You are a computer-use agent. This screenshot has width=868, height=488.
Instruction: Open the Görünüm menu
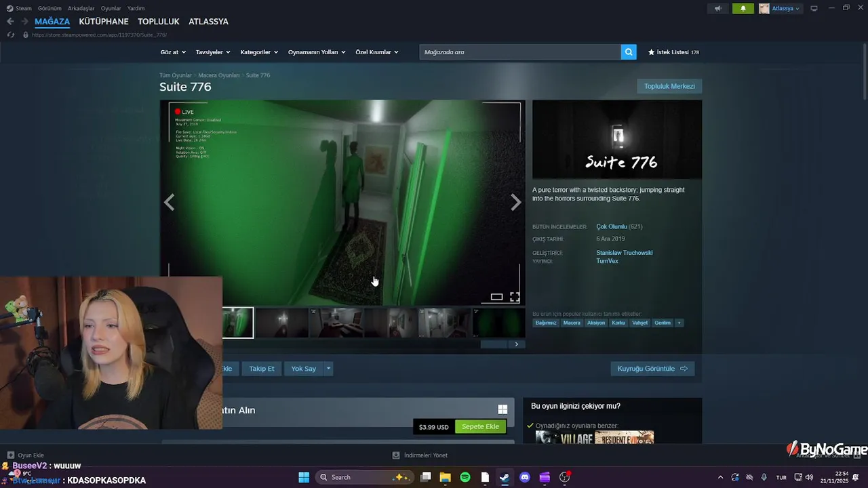coord(50,8)
